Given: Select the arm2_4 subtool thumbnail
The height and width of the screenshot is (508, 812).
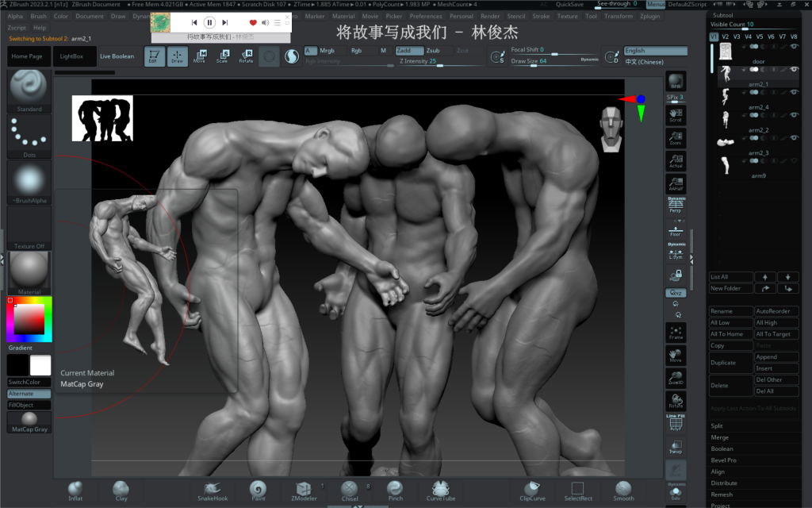Looking at the screenshot, I should 726,98.
